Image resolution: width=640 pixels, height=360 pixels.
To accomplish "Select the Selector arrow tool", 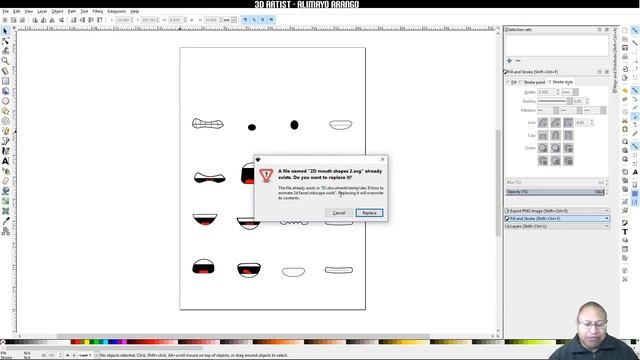I will tap(5, 31).
